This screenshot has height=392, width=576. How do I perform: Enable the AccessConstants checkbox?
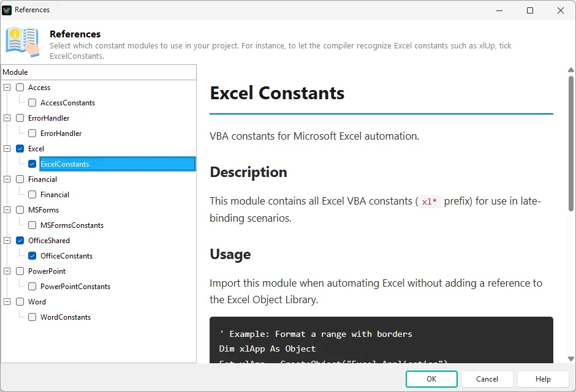(x=32, y=103)
